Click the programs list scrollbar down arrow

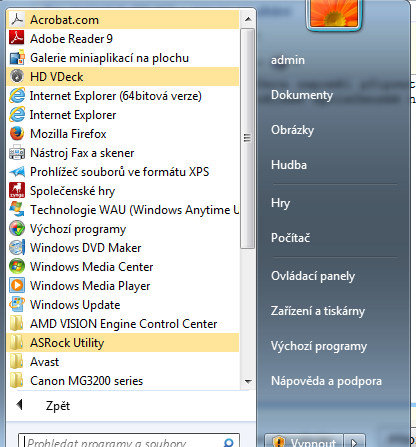248,381
